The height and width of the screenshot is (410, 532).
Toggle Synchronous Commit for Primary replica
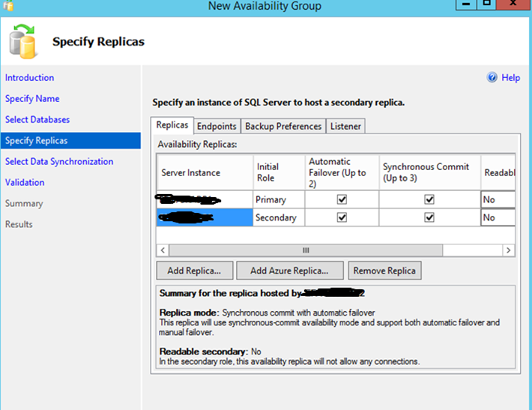[x=429, y=200]
